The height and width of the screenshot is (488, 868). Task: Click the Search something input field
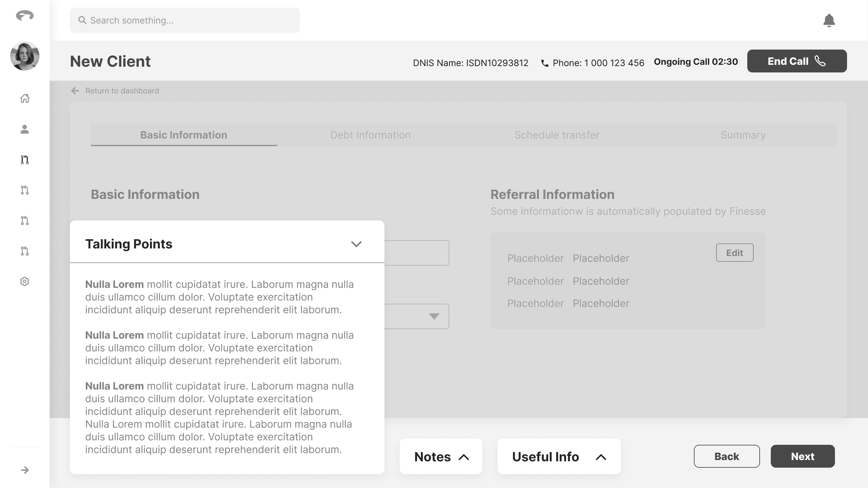[x=185, y=21]
